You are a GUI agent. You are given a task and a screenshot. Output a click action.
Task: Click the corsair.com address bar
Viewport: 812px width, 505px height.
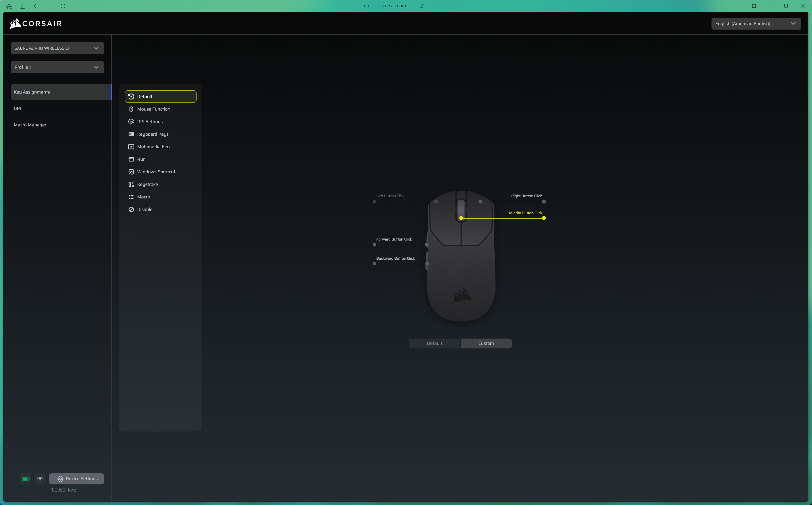(394, 6)
